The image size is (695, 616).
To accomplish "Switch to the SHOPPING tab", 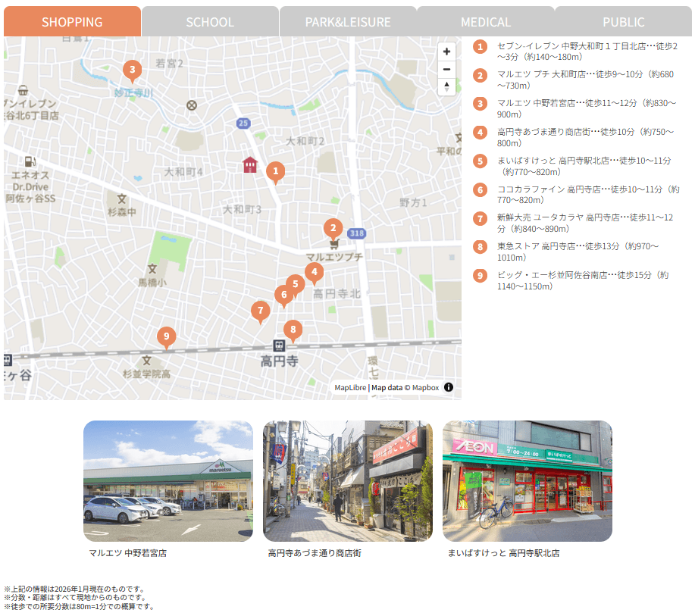I will (72, 21).
